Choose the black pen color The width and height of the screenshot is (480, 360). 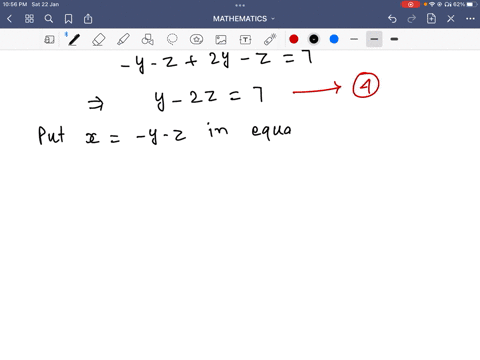pyautogui.click(x=314, y=39)
